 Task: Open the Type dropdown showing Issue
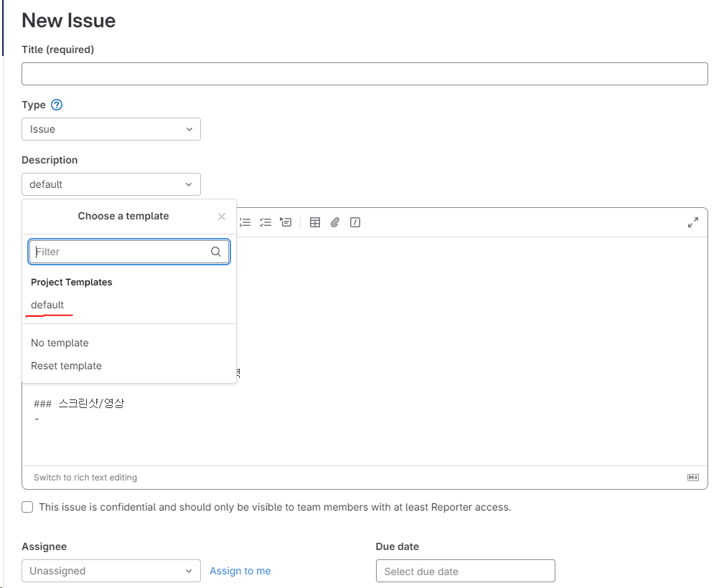[111, 129]
